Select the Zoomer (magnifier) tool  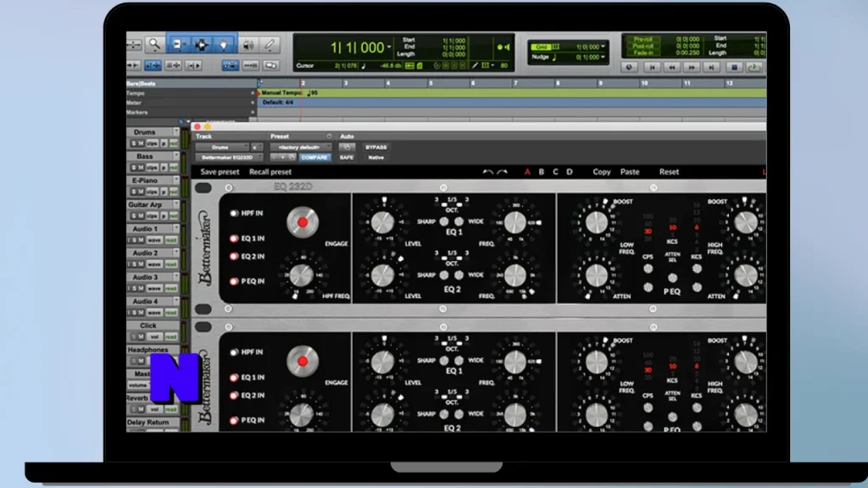(154, 45)
